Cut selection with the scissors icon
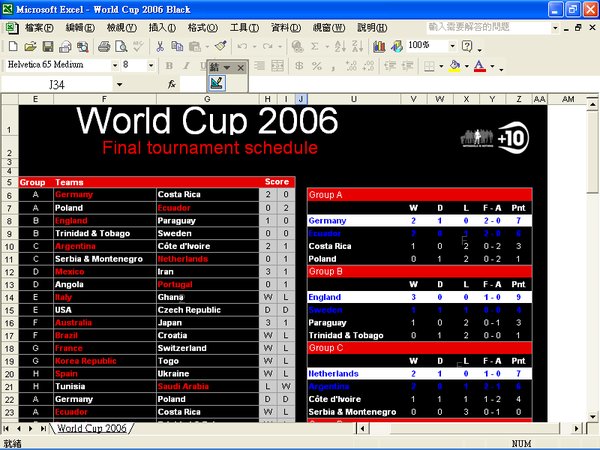The image size is (600, 450). (x=160, y=46)
